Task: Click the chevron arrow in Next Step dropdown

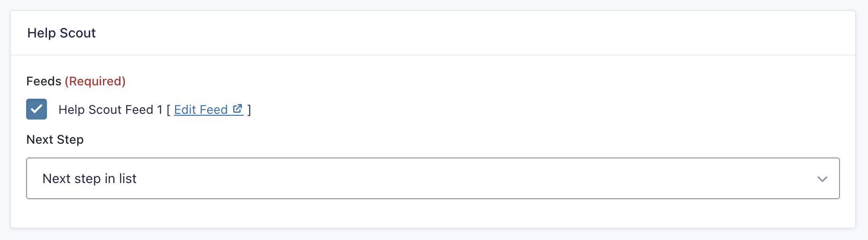Action: click(822, 179)
